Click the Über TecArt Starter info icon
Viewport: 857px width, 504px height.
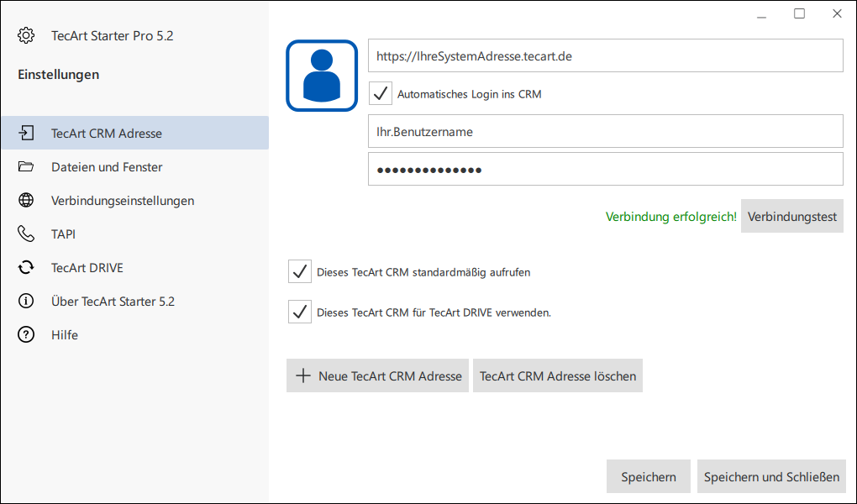(x=26, y=301)
